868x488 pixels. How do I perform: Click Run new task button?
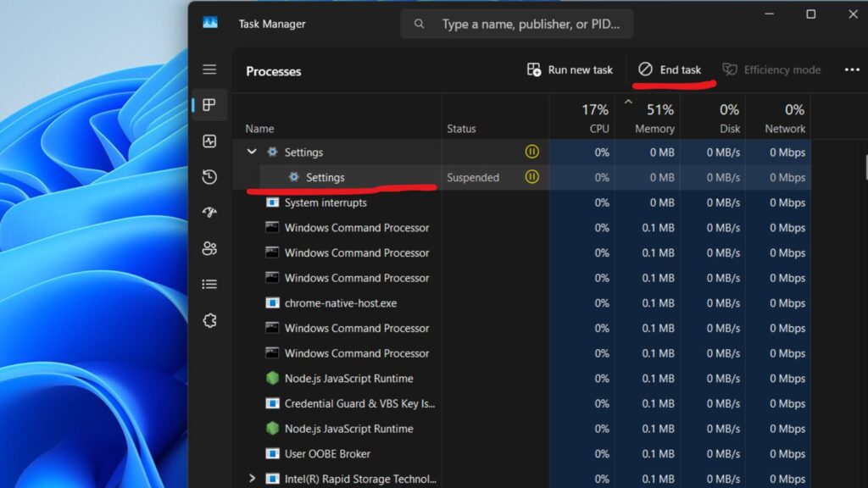pyautogui.click(x=570, y=69)
